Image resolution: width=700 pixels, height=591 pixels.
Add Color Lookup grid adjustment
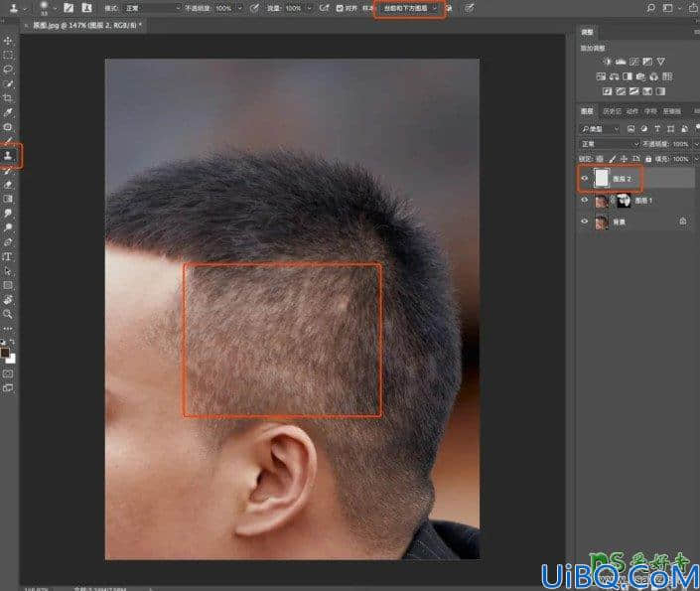click(667, 76)
